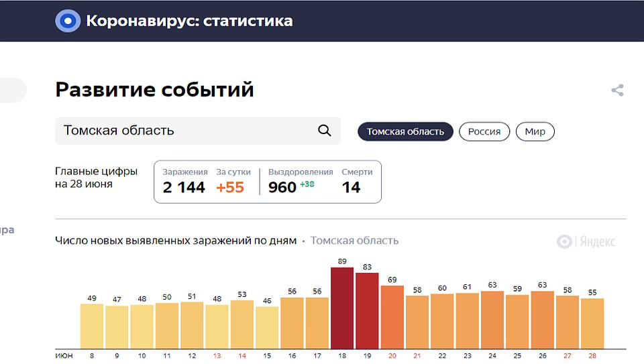Viewport: 644px width, 364px height.
Task: Select the dark red June 18 bar, 89 cases
Action: [x=342, y=308]
